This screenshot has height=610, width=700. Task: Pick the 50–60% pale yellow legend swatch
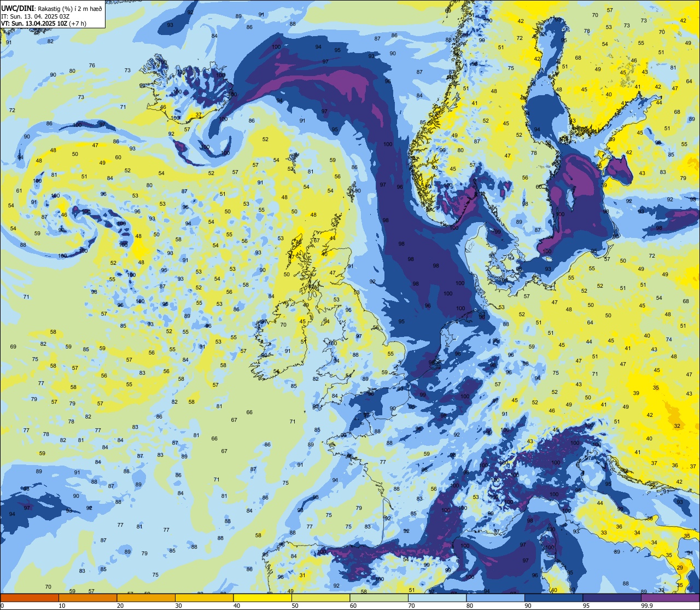tap(320, 598)
